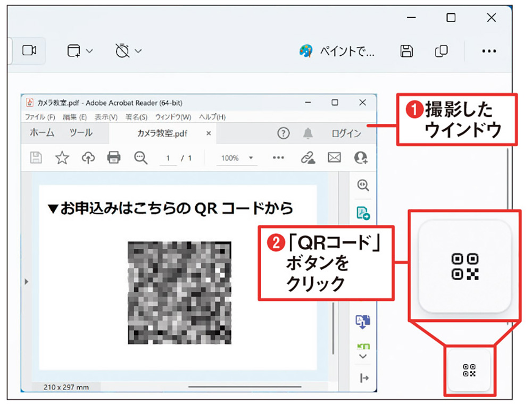Star the document as favorite
Screen dimensions: 532x404
click(62, 158)
